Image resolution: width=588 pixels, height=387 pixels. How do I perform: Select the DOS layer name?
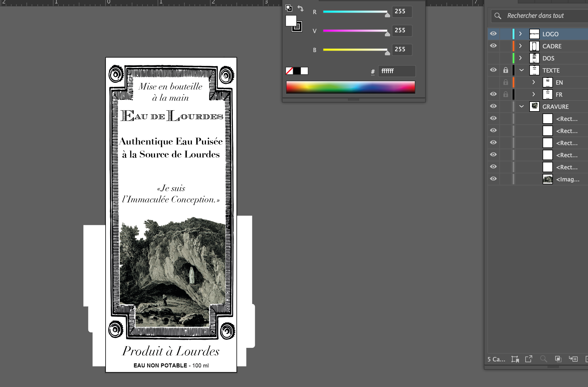[x=548, y=58]
